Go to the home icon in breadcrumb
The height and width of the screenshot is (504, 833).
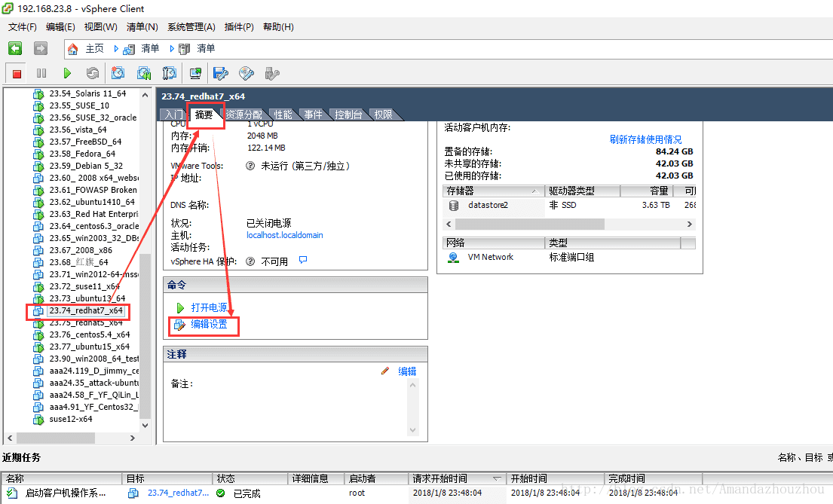click(73, 49)
